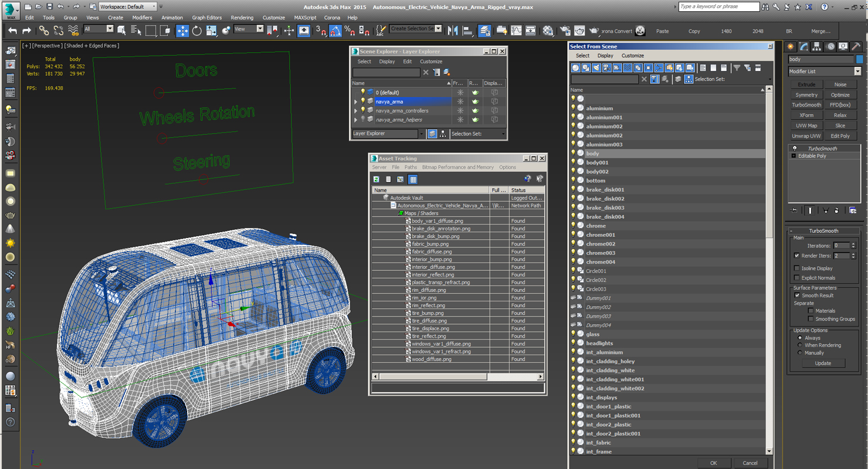Open the reference coordinate View dropdown

coord(248,29)
